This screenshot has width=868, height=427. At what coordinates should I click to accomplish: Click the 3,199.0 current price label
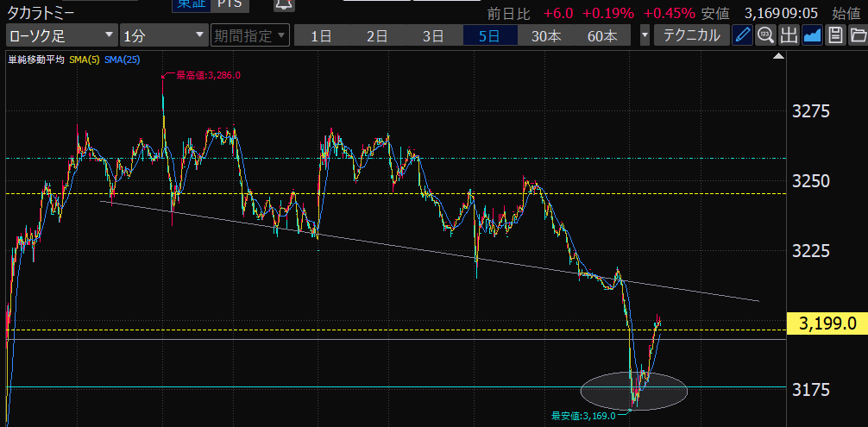tap(827, 323)
